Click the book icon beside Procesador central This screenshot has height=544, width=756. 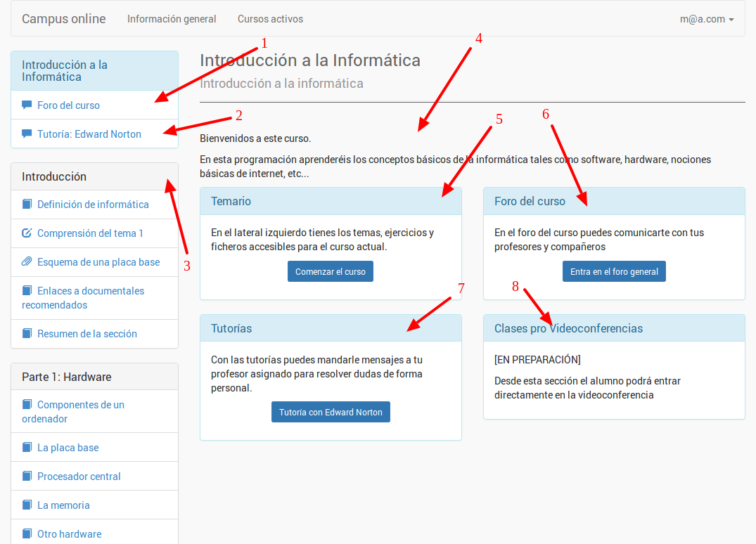point(27,477)
